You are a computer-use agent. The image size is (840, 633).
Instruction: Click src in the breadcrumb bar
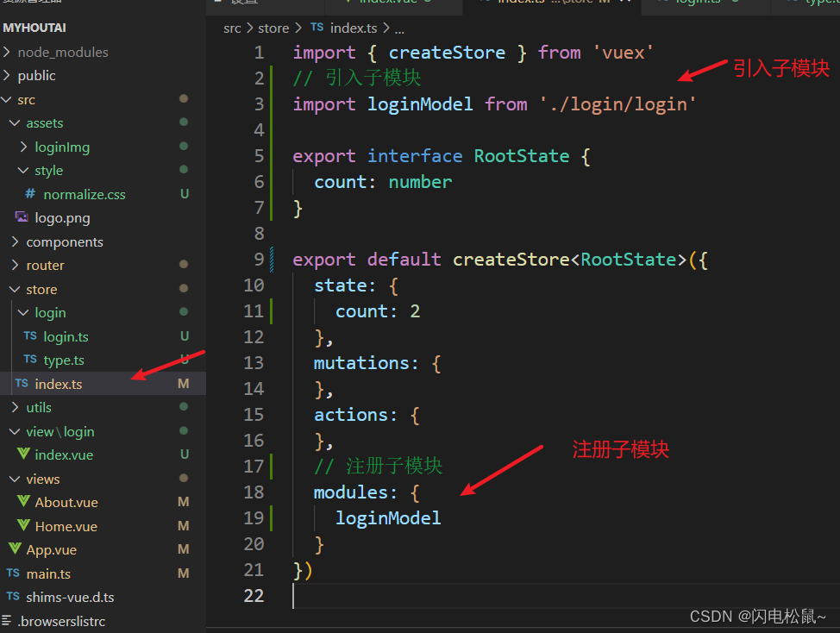click(232, 28)
